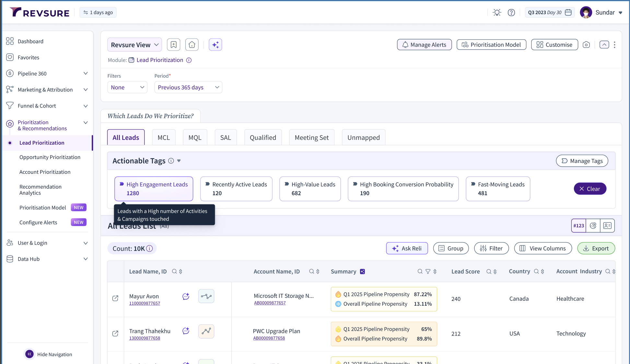630x364 pixels.
Task: Sort the Lead Score column
Action: [x=495, y=271]
